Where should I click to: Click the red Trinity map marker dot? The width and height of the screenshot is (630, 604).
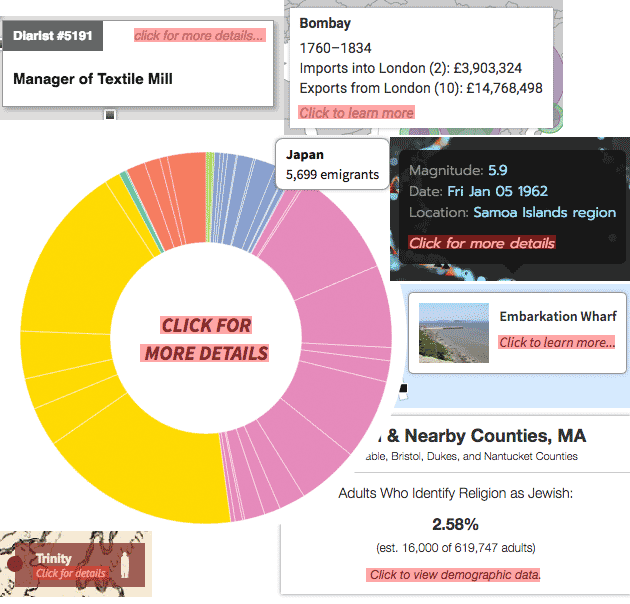point(15,565)
